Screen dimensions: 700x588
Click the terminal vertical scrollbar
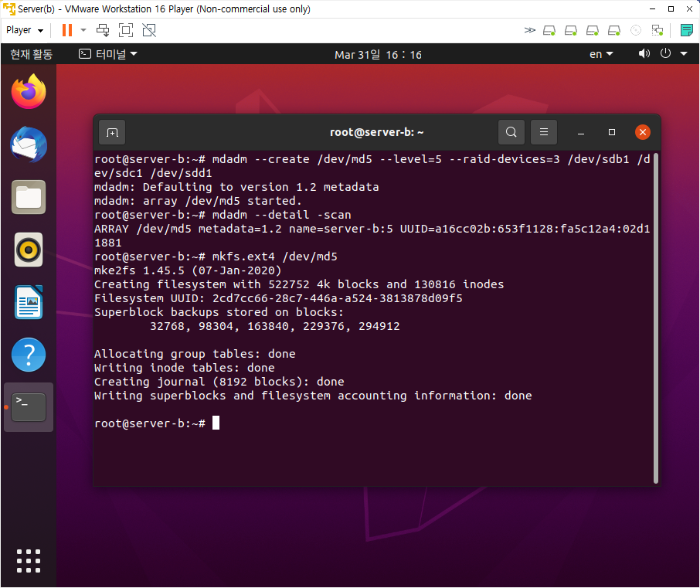656,318
